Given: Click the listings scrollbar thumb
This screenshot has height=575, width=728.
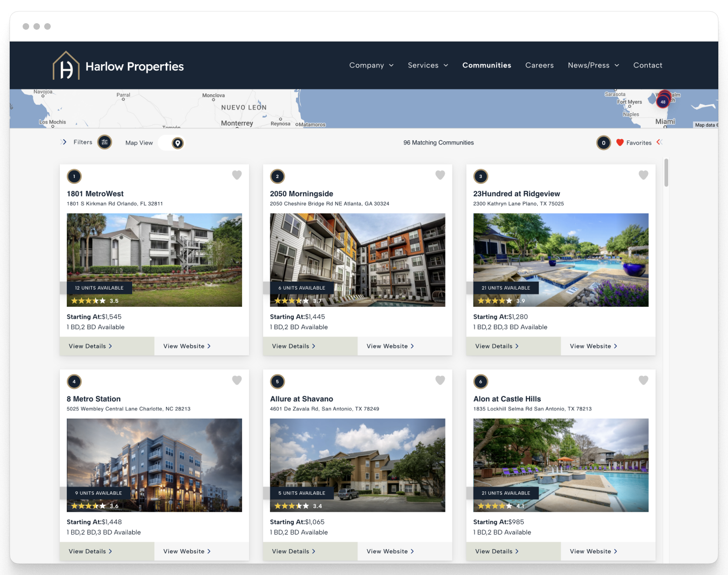Looking at the screenshot, I should click(667, 173).
